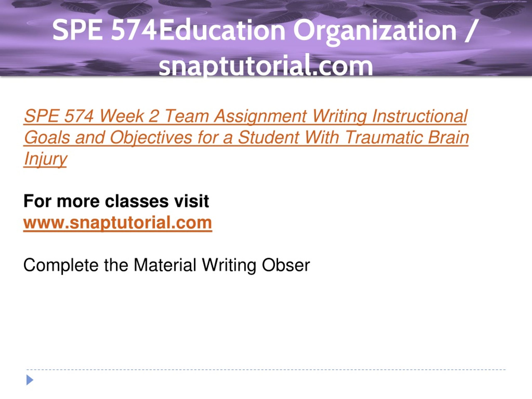
Task: Click the word Complete in body text
Action: pyautogui.click(x=61, y=266)
